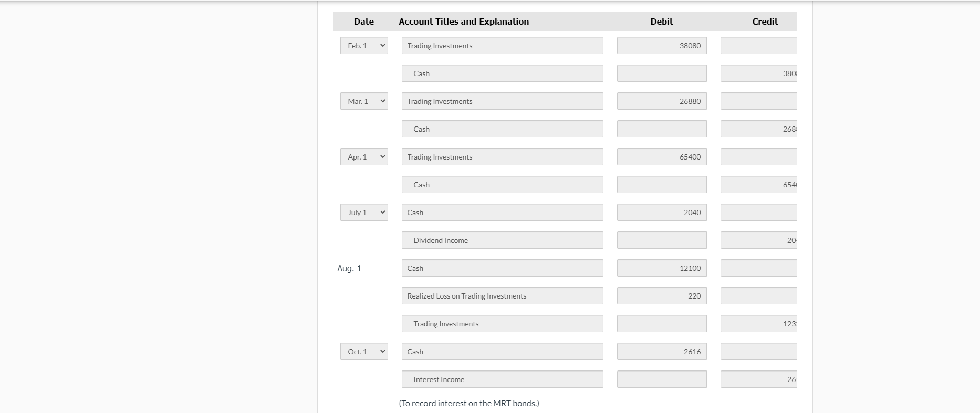980x413 pixels.
Task: Open the Feb. 1 date dropdown
Action: (363, 46)
